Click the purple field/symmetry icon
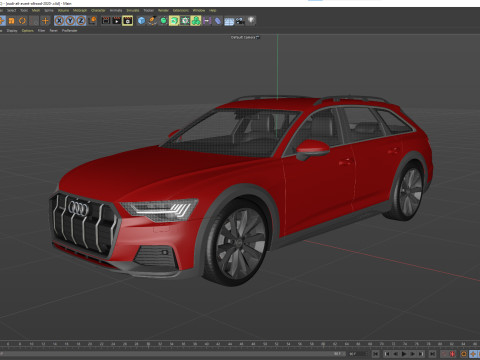Screen dimensions: 480x360 point(207,21)
